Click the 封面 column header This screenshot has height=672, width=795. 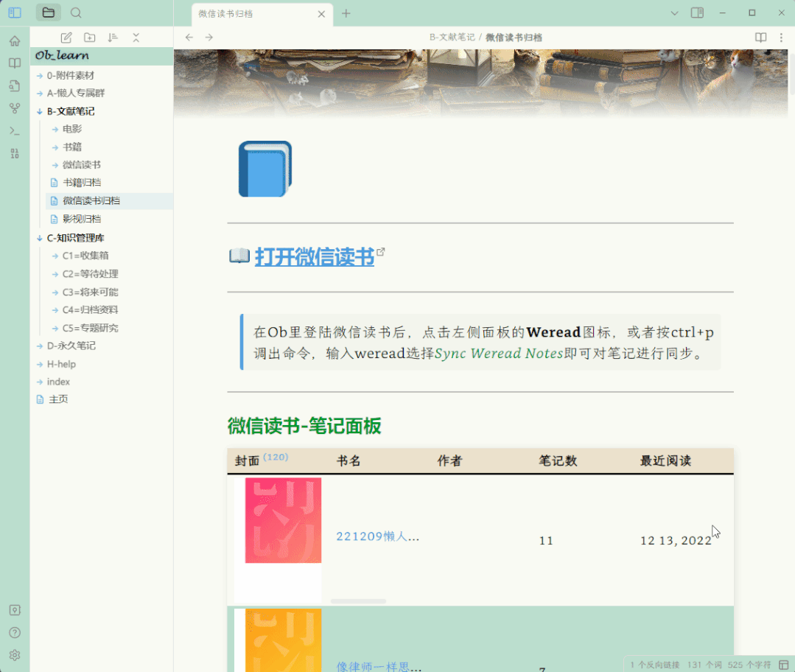[x=248, y=461]
